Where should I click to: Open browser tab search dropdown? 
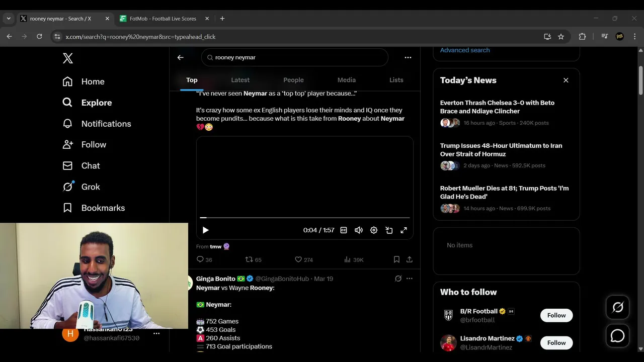click(9, 19)
